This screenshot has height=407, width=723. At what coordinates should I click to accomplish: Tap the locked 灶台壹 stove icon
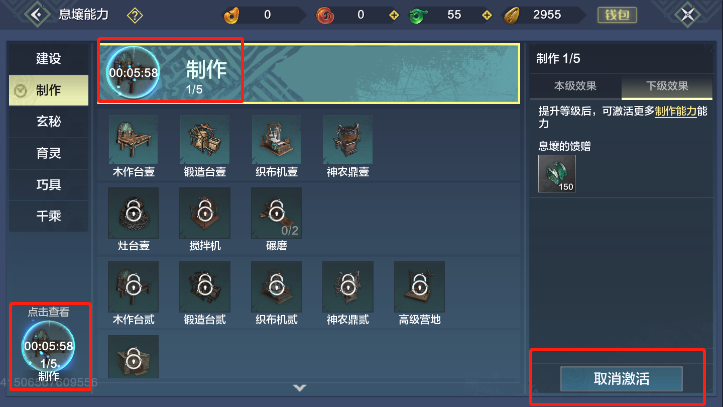[133, 213]
